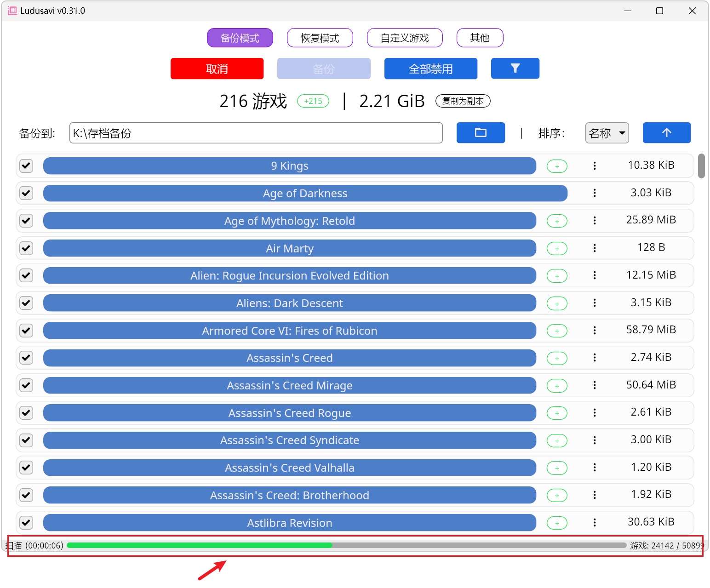Open the 其他 tab
The height and width of the screenshot is (588, 710).
(x=480, y=38)
